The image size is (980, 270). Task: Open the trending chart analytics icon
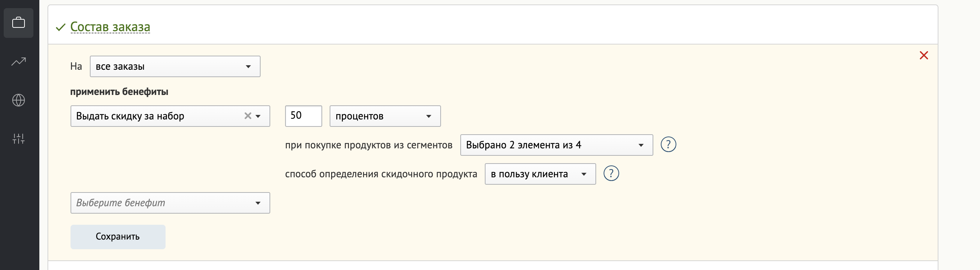(x=18, y=61)
